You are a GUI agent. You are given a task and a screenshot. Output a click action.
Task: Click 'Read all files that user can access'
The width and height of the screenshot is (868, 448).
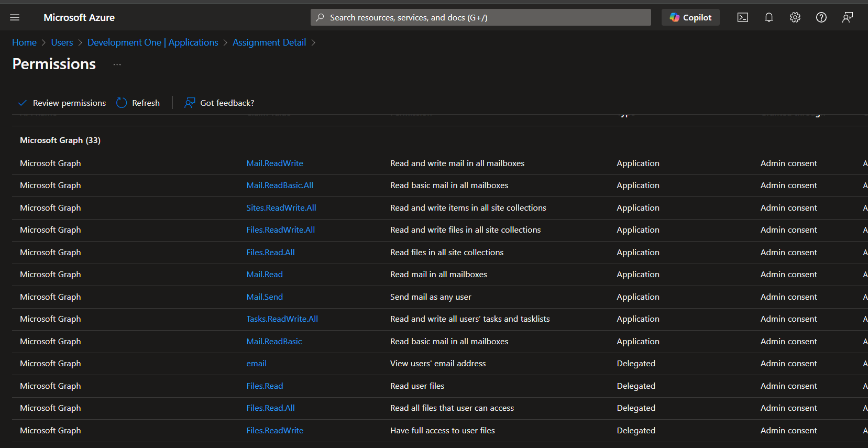pyautogui.click(x=452, y=408)
